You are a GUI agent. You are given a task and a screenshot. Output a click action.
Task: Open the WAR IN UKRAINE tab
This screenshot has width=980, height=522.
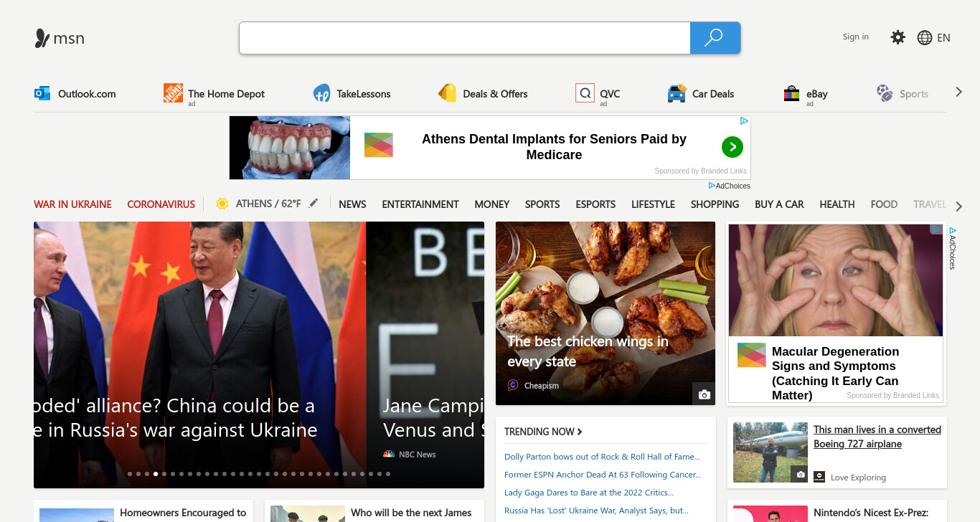click(72, 204)
